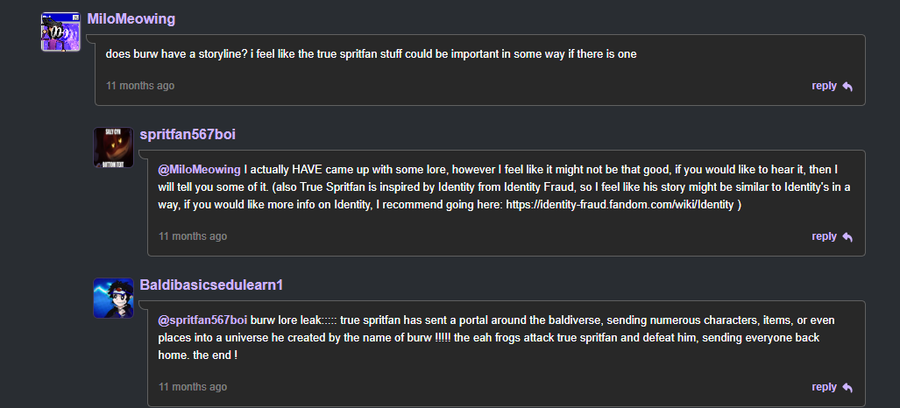The height and width of the screenshot is (408, 900).
Task: Click the @MiloMeowing mention in spritfan567boi's comment
Action: (x=199, y=169)
